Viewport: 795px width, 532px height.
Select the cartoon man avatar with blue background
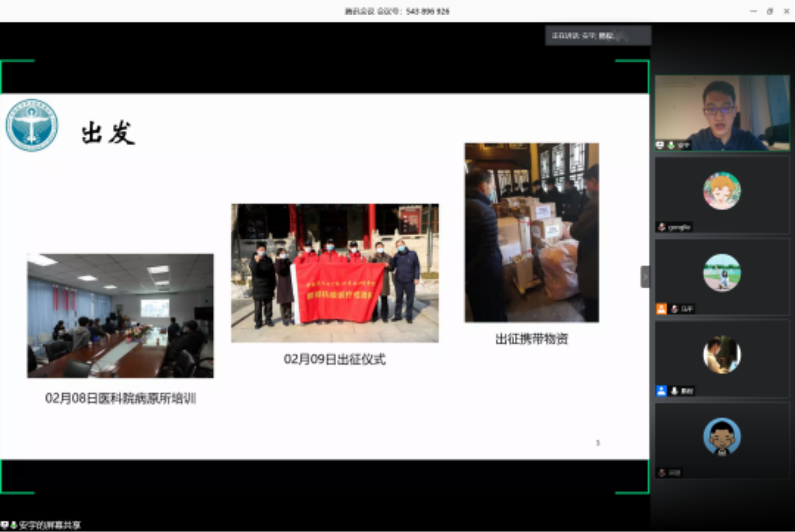point(721,437)
